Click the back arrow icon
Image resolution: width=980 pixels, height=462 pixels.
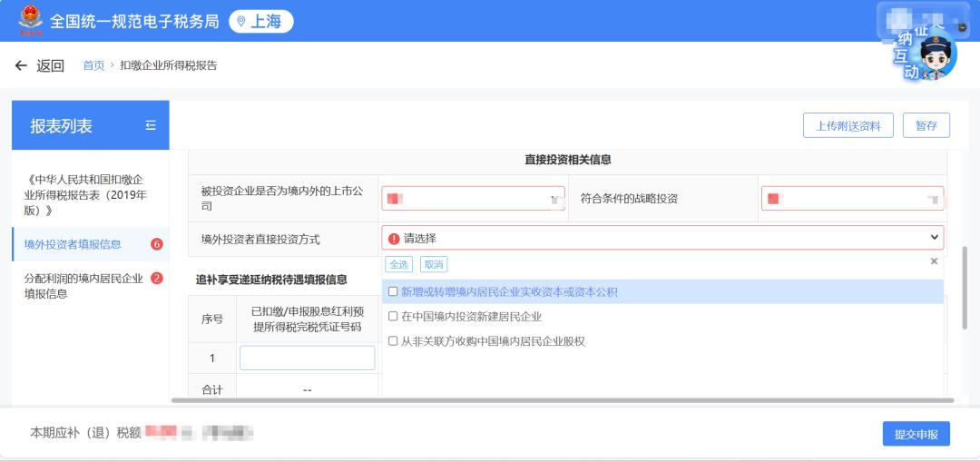[x=21, y=65]
